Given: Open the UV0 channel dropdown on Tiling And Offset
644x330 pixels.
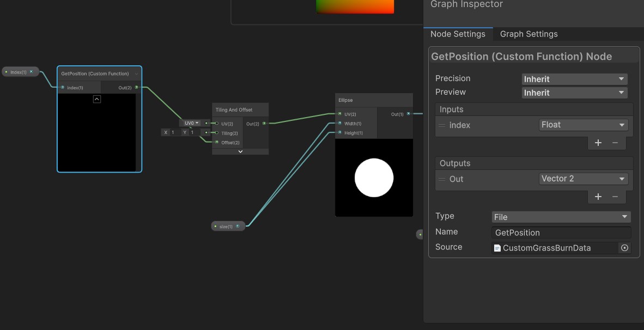Looking at the screenshot, I should [x=190, y=123].
